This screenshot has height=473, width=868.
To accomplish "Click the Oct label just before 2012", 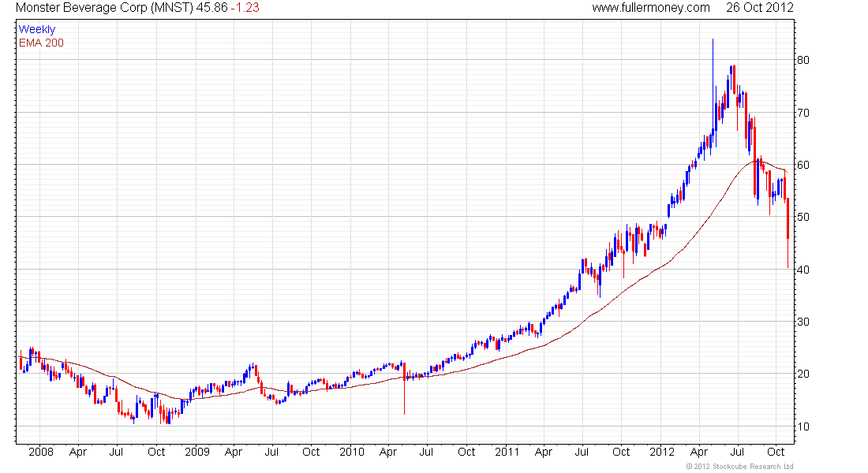I will click(621, 452).
